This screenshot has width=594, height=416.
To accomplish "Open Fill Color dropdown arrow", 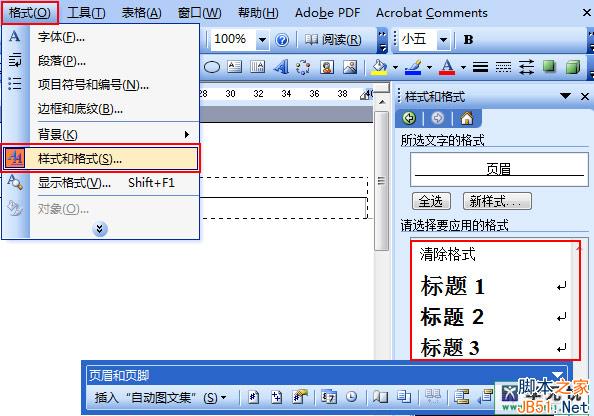I will tap(395, 67).
